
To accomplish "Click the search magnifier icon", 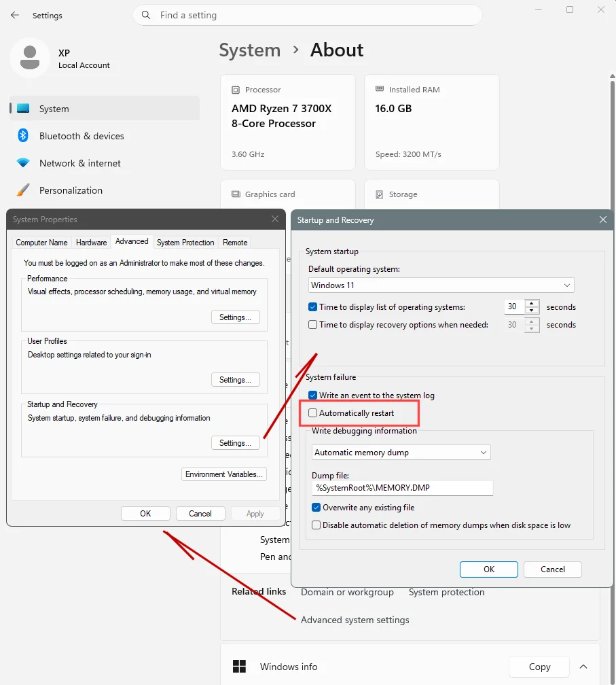I will [x=146, y=15].
